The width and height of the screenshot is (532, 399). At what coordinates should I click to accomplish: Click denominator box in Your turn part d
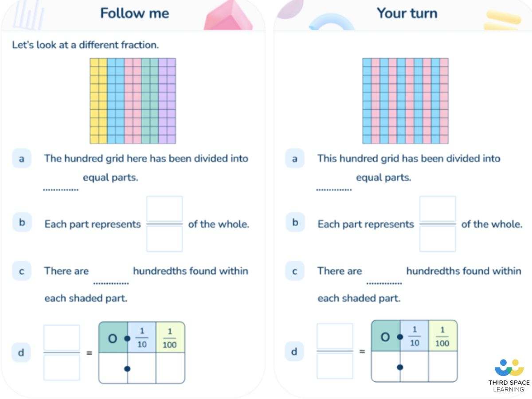335,366
